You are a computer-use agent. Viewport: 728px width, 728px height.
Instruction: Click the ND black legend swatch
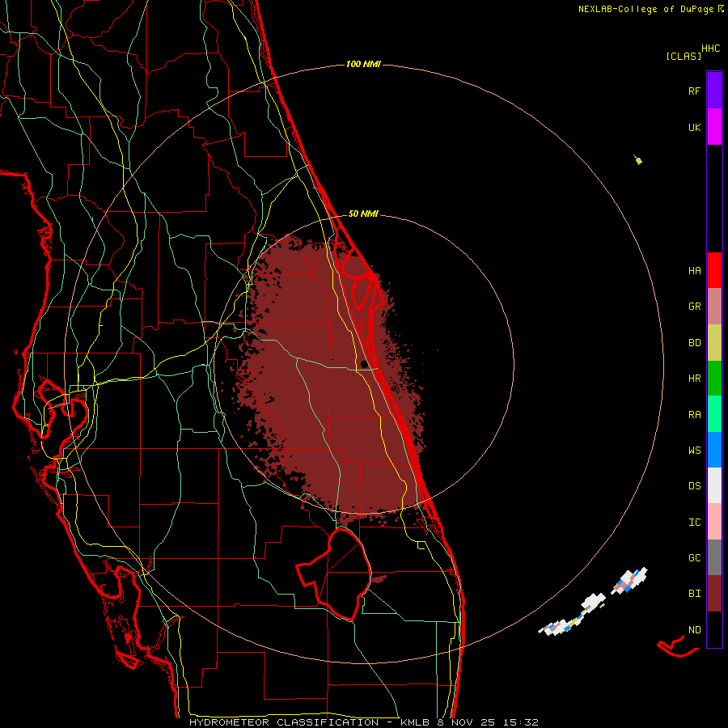[x=714, y=629]
